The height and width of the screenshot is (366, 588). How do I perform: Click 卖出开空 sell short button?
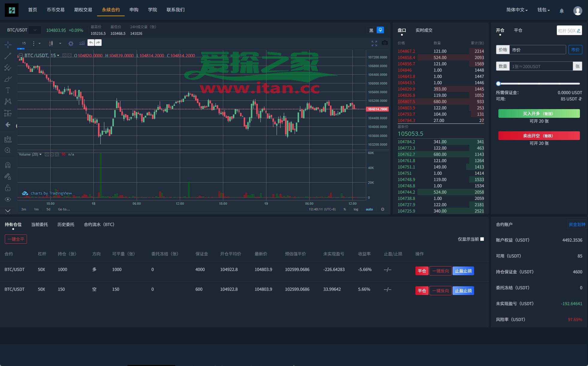pyautogui.click(x=539, y=136)
